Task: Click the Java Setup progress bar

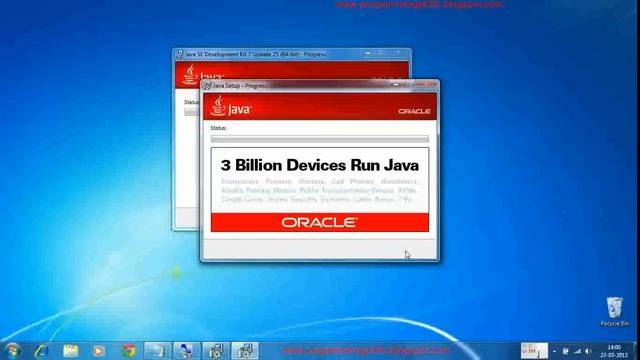Action: click(320, 139)
